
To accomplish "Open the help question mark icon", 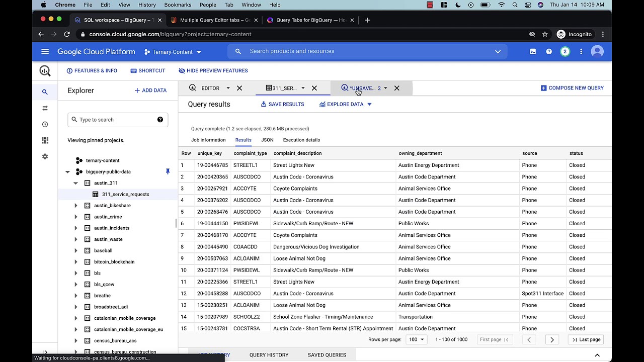I will pos(549,51).
